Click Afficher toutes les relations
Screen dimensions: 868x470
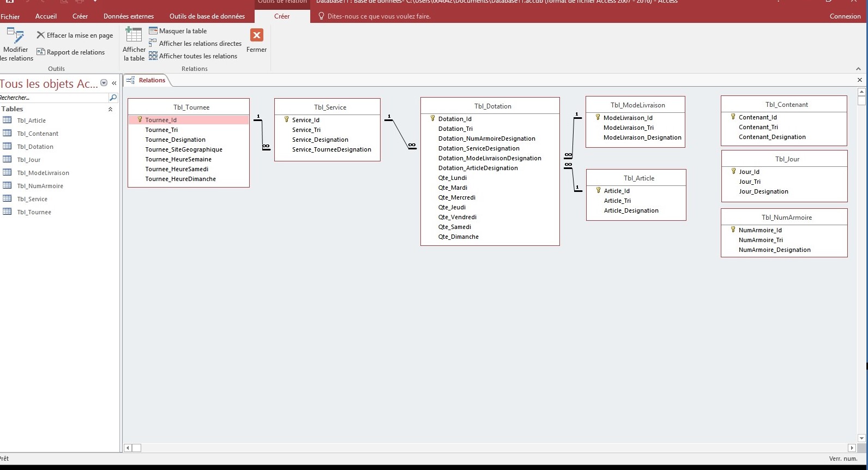(193, 56)
